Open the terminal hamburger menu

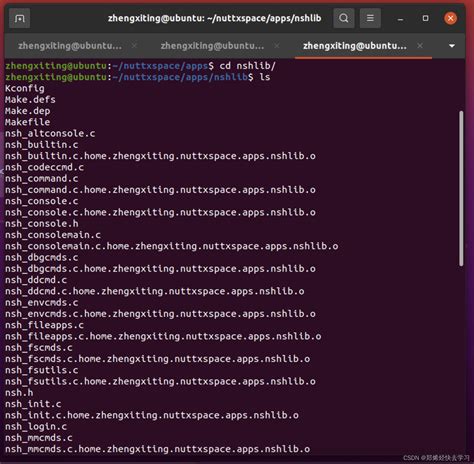click(370, 18)
